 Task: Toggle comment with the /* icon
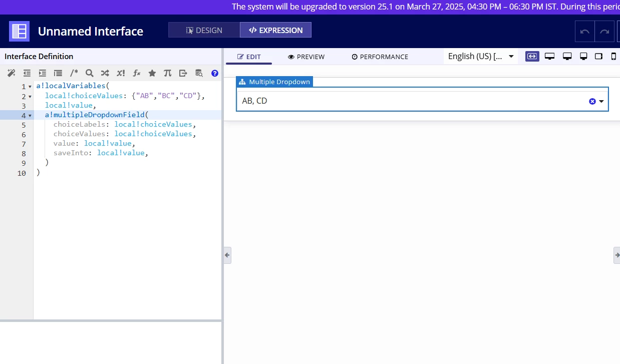pyautogui.click(x=74, y=73)
